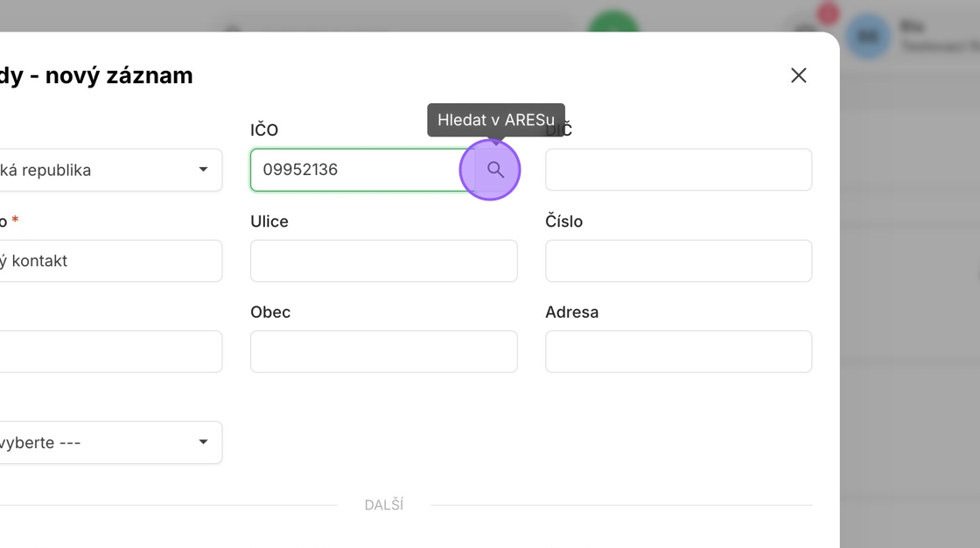The width and height of the screenshot is (980, 548).
Task: Open the country dropdown showing republika
Action: point(110,170)
